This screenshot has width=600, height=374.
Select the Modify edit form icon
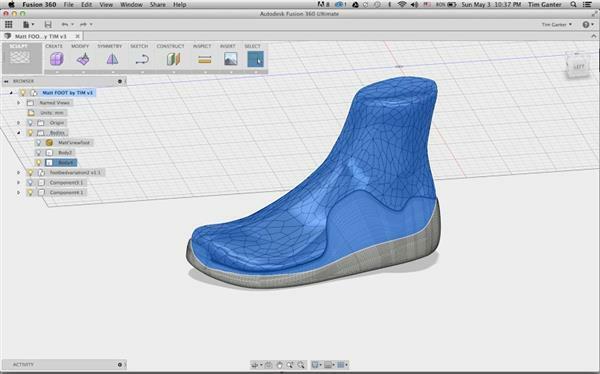click(83, 59)
